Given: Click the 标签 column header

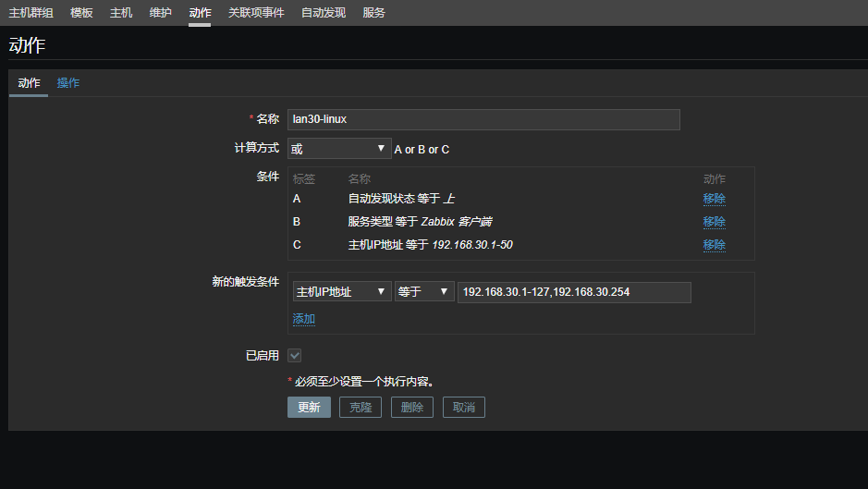Looking at the screenshot, I should (x=304, y=179).
